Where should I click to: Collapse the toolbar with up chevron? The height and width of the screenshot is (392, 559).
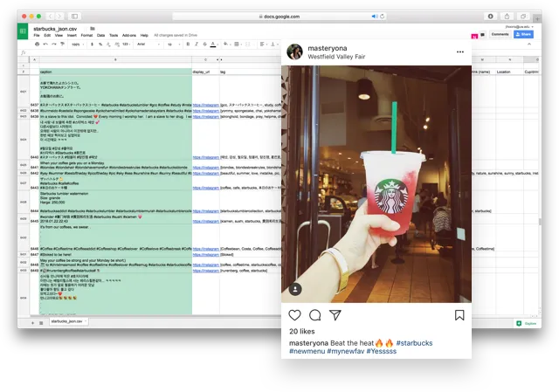[529, 45]
